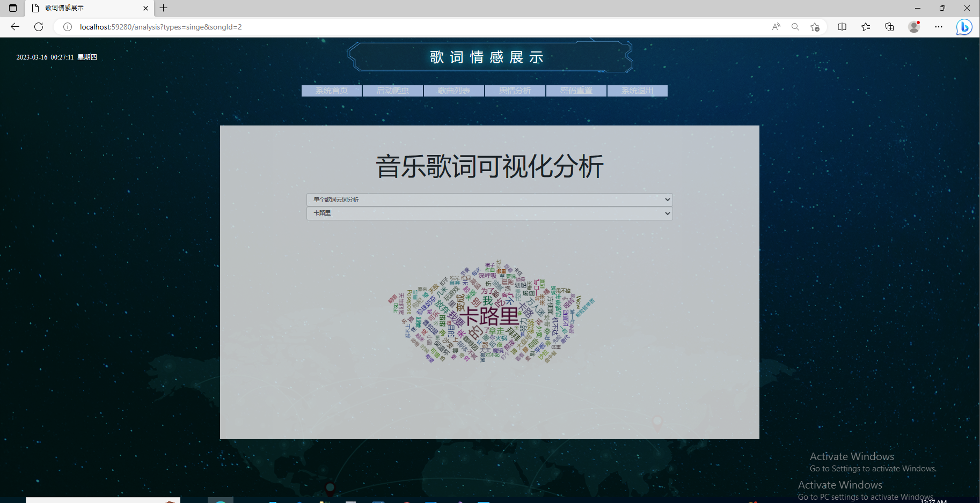Click the 歌词情感展示 header title
This screenshot has height=503, width=980.
click(487, 57)
